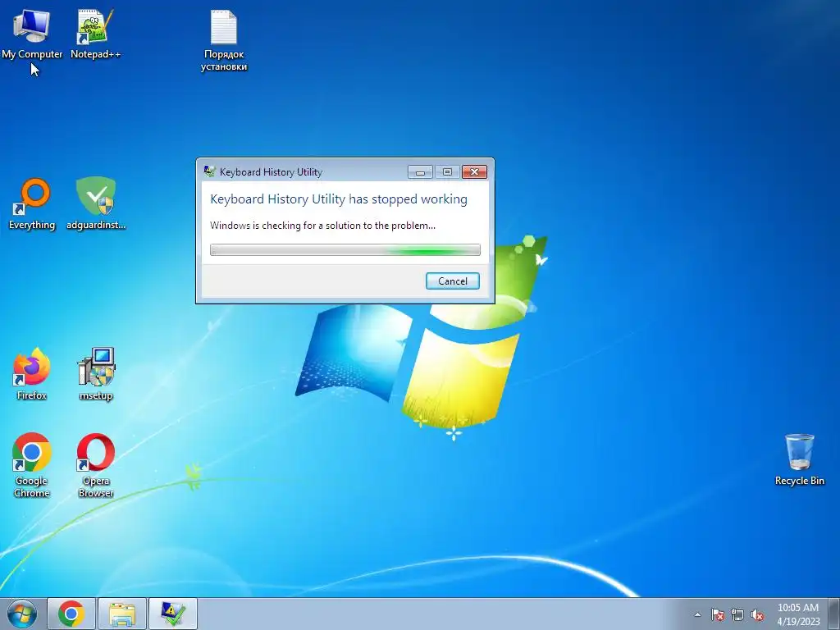Click the Keyboard History Utility title text

[271, 172]
